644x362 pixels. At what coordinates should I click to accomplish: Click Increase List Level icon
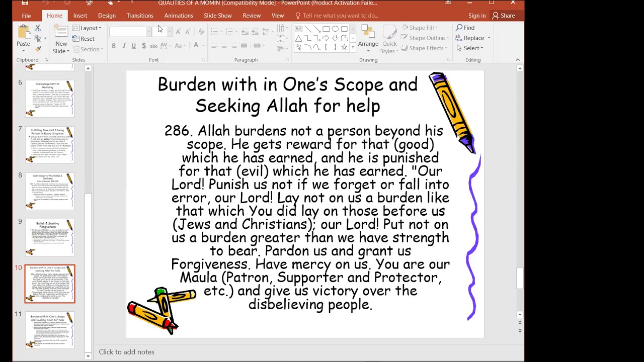tap(255, 32)
